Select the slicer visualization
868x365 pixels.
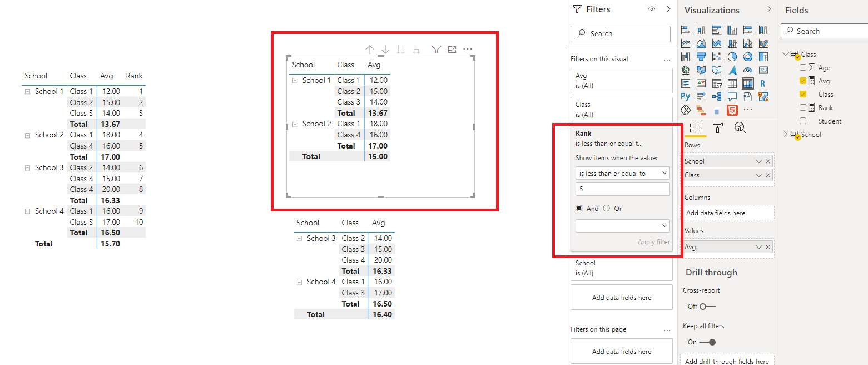(717, 83)
